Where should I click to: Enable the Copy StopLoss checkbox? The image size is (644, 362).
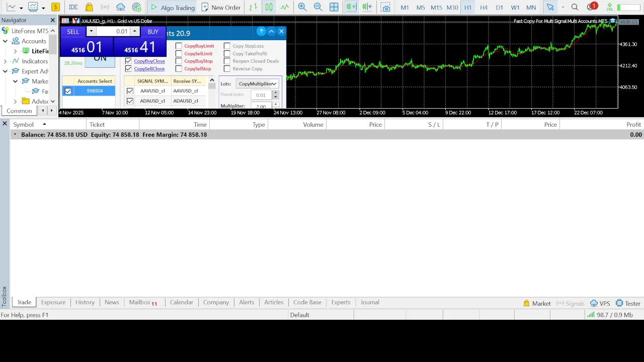227,46
